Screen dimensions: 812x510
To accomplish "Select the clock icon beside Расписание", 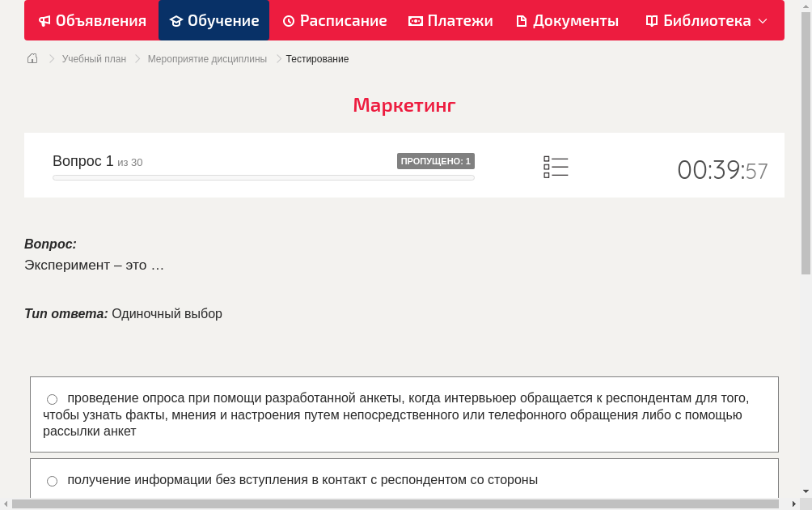I will [288, 20].
